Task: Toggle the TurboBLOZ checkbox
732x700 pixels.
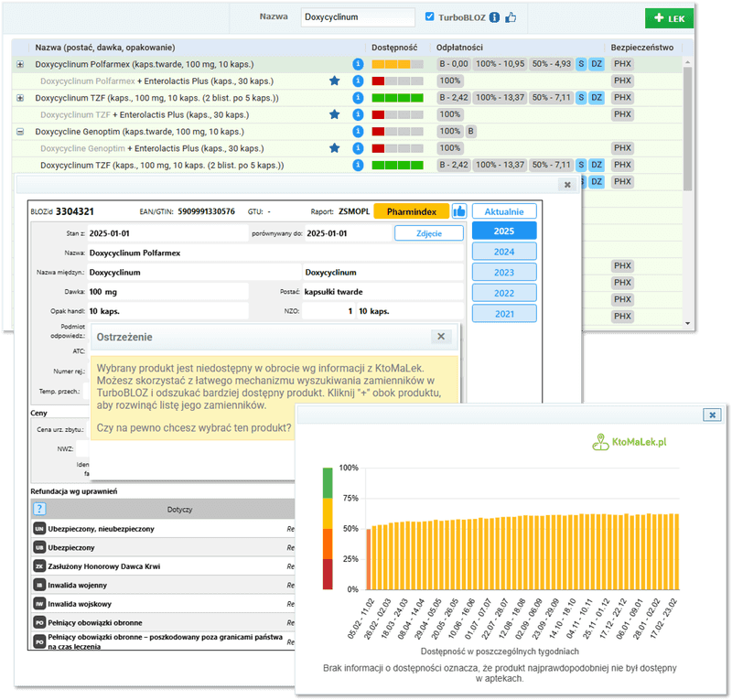Action: coord(431,16)
